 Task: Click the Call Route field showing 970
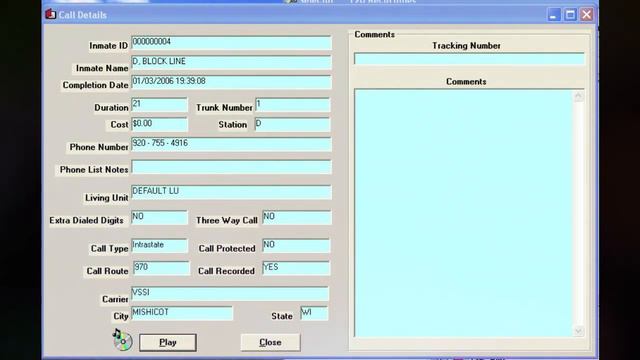[161, 268]
